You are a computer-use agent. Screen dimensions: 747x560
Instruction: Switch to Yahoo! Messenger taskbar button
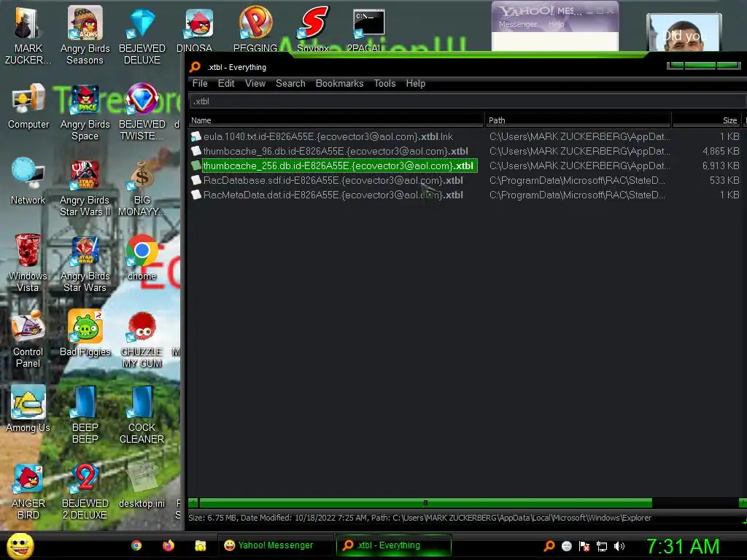click(275, 545)
